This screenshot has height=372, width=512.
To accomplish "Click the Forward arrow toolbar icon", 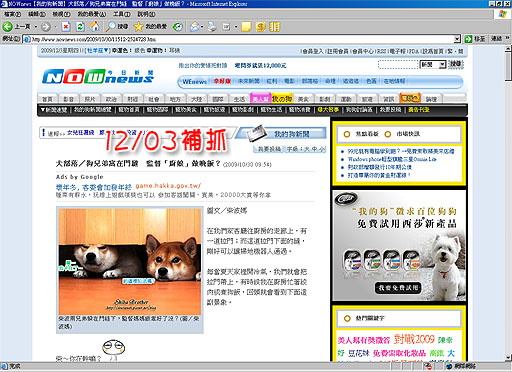I will tap(46, 27).
